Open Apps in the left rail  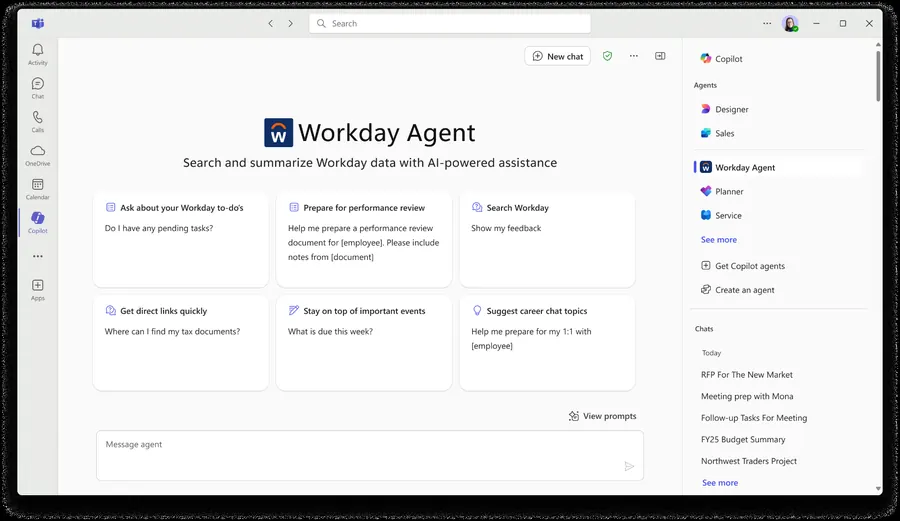coord(38,290)
